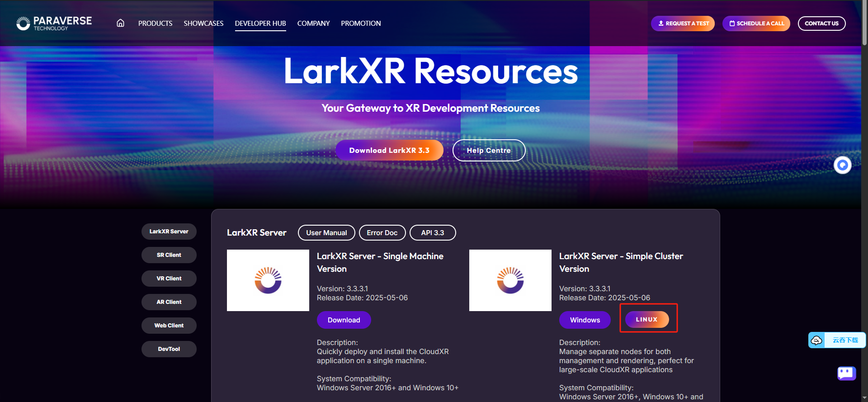Open the SHOWCASES menu
This screenshot has height=402, width=868.
203,24
